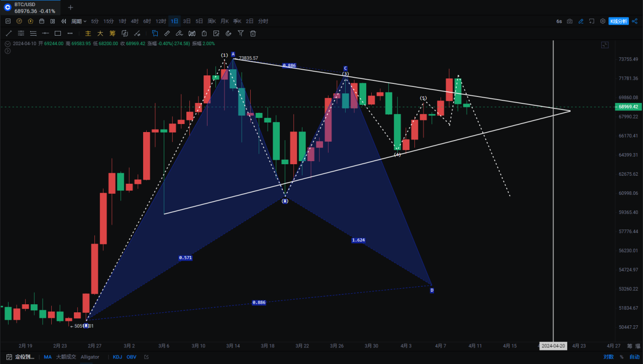Click the candlestick bars icon

coord(192,34)
